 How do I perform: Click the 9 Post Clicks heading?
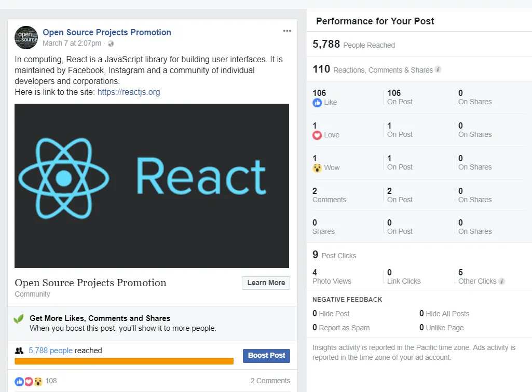pyautogui.click(x=334, y=255)
